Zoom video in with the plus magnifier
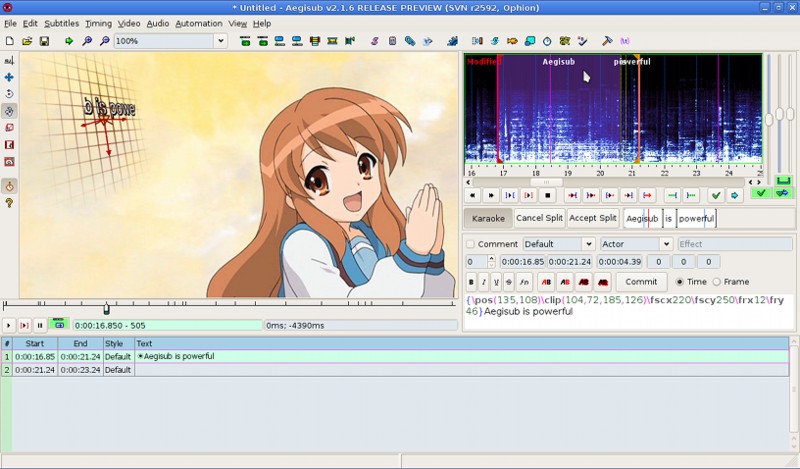The width and height of the screenshot is (800, 469). [x=87, y=41]
